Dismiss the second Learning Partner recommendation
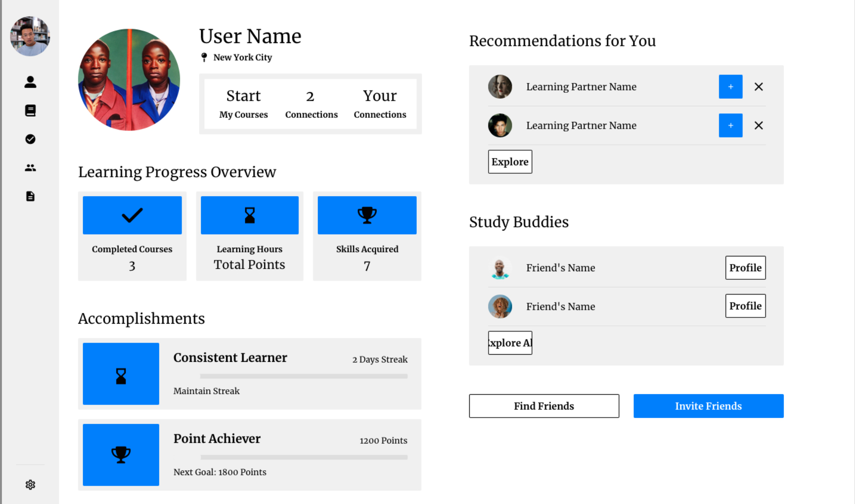Screen dimensions: 855x504 [x=758, y=125]
